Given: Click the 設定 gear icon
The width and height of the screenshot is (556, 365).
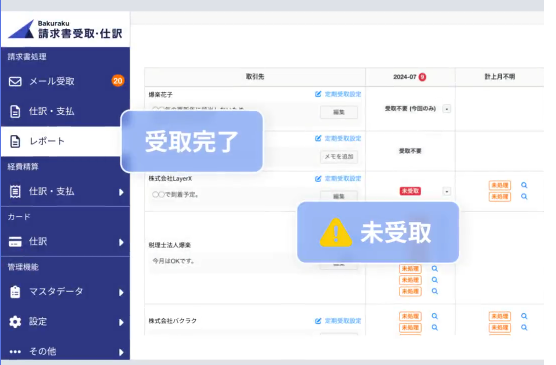Looking at the screenshot, I should [x=15, y=322].
